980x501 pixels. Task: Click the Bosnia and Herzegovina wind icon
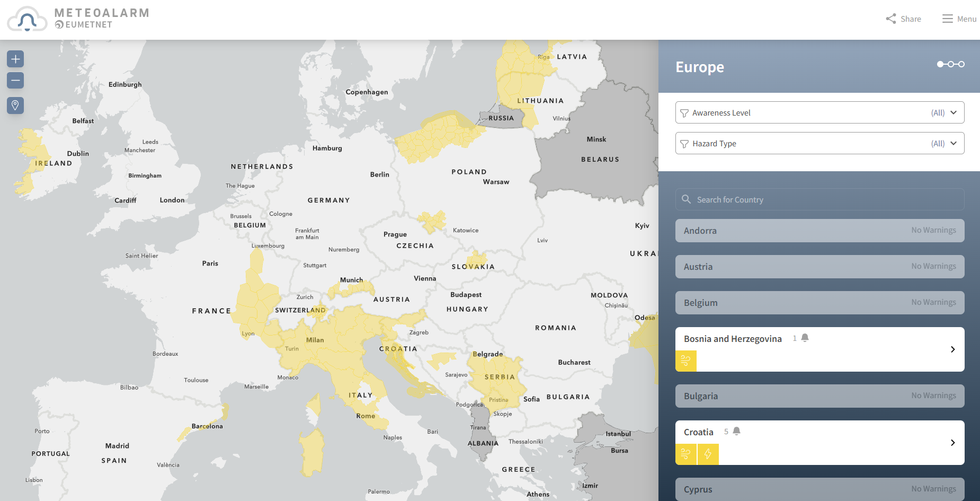pyautogui.click(x=686, y=361)
